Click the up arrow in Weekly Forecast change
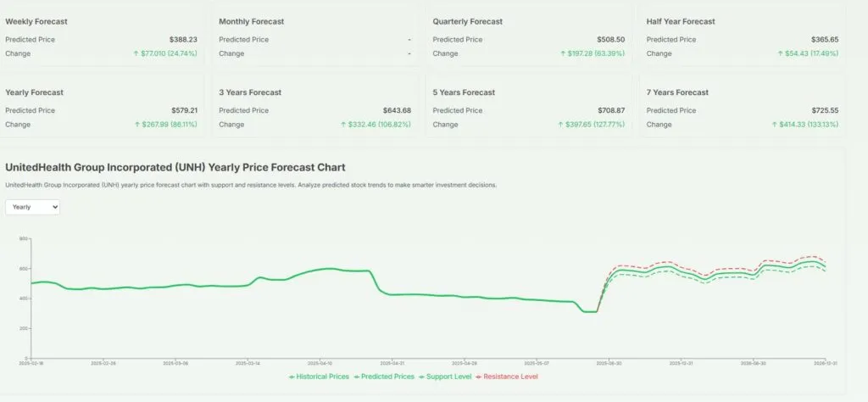The width and height of the screenshot is (868, 402). tap(136, 53)
